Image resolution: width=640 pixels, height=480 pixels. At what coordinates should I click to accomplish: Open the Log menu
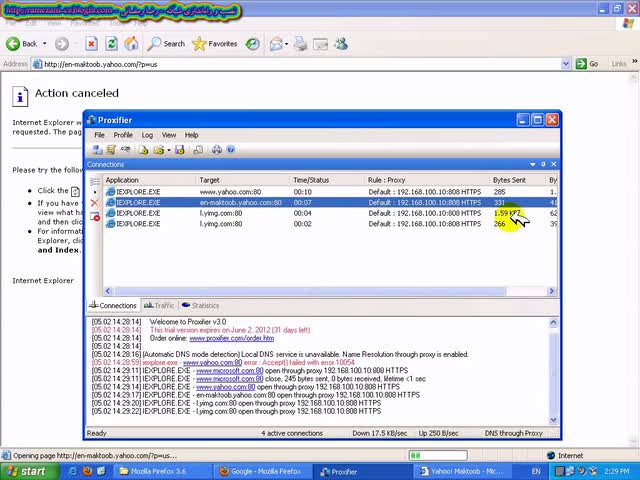(x=147, y=135)
